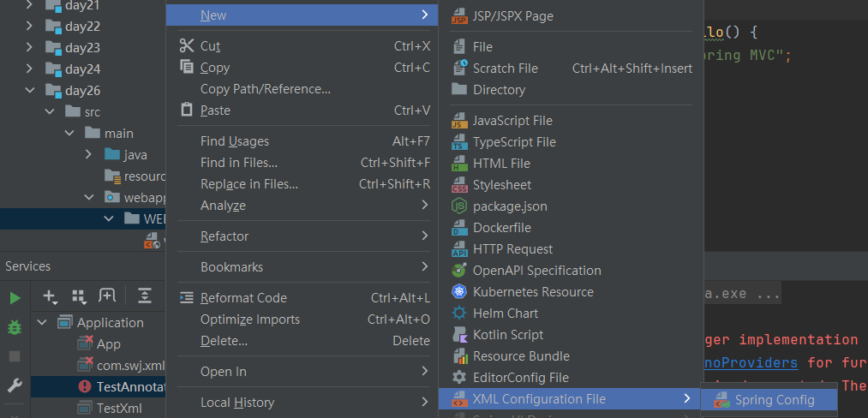Click the Debug bug icon in Services
The image size is (868, 418).
click(15, 327)
